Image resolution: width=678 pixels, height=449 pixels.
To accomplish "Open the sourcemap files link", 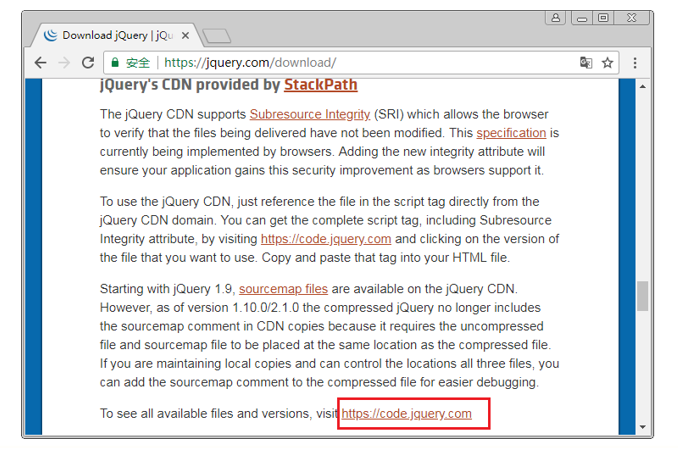I will tap(283, 289).
